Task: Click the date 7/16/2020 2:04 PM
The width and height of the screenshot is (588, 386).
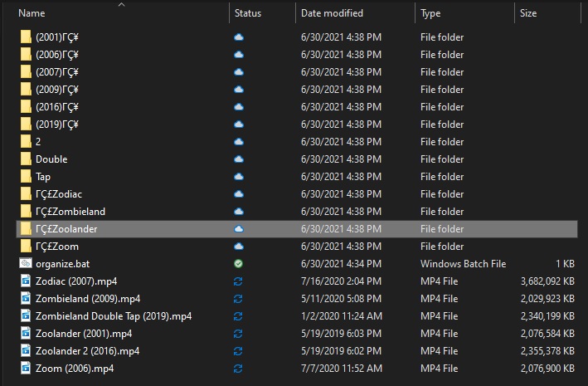Action: (341, 281)
